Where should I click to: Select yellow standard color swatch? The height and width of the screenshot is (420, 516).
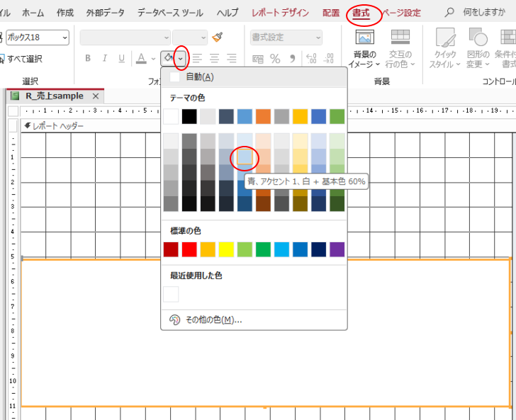point(226,249)
